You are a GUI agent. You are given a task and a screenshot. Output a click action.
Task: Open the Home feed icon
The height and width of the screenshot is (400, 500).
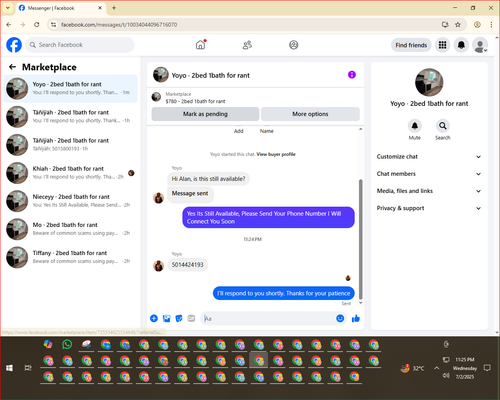(x=200, y=45)
